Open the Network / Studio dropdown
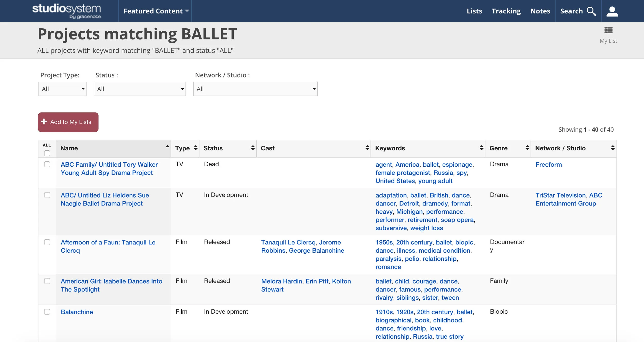The height and width of the screenshot is (342, 644). (x=255, y=89)
